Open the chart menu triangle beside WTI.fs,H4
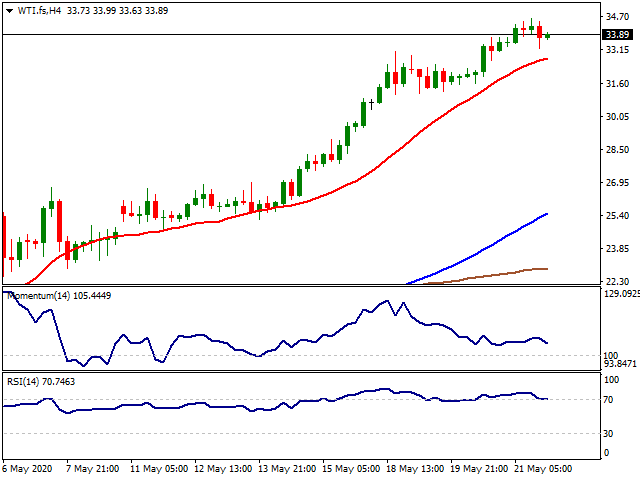Screen dimensions: 640x480 pos(9,11)
